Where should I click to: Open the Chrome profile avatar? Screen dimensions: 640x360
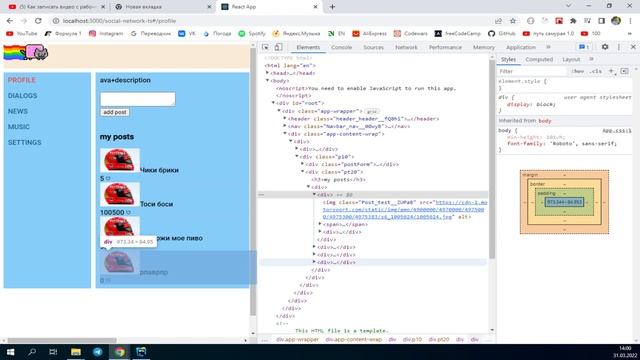point(616,21)
